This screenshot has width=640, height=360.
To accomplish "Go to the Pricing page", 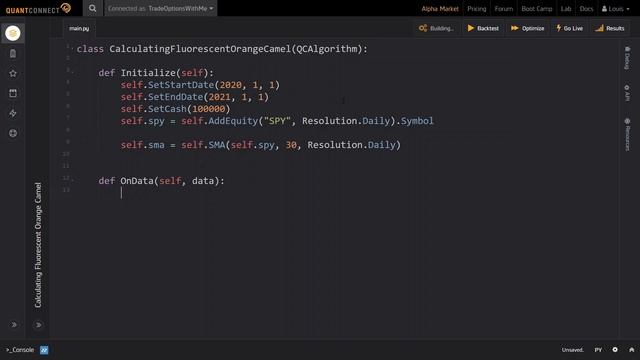I will (x=477, y=9).
